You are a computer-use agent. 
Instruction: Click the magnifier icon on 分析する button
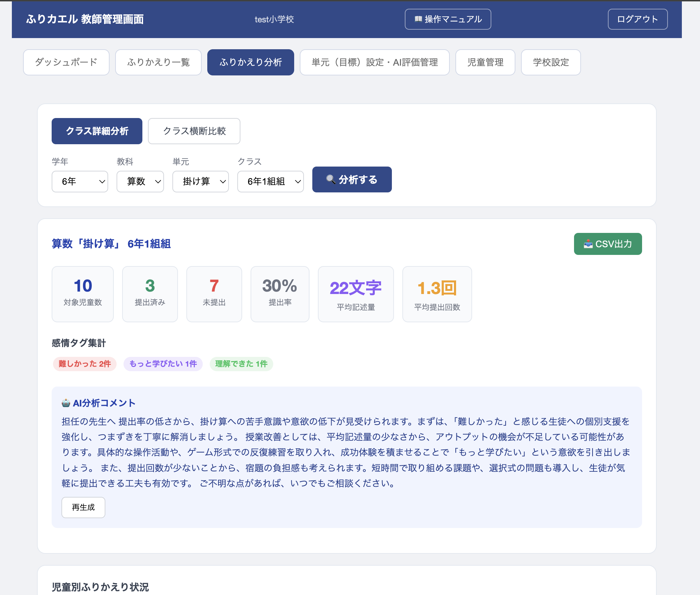pyautogui.click(x=330, y=179)
